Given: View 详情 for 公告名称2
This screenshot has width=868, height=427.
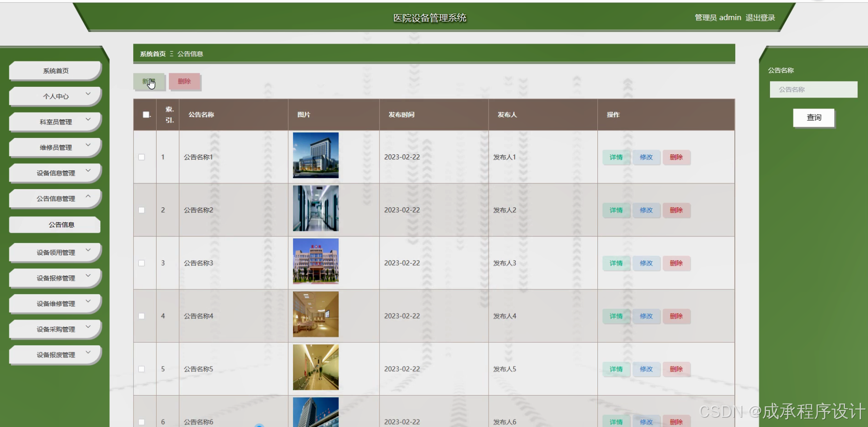Looking at the screenshot, I should tap(616, 210).
